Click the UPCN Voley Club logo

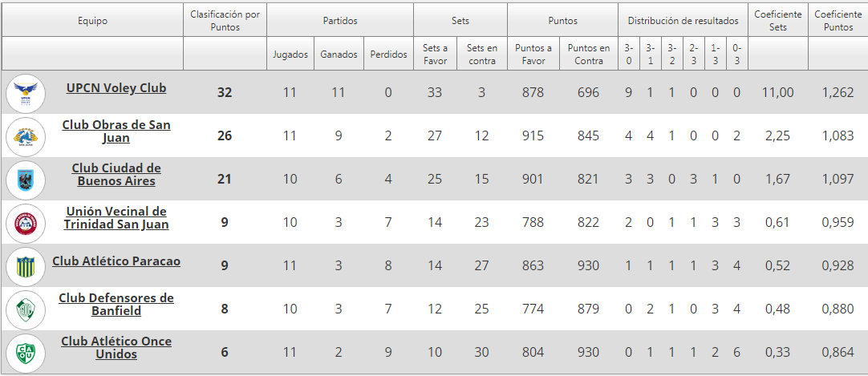(26, 93)
